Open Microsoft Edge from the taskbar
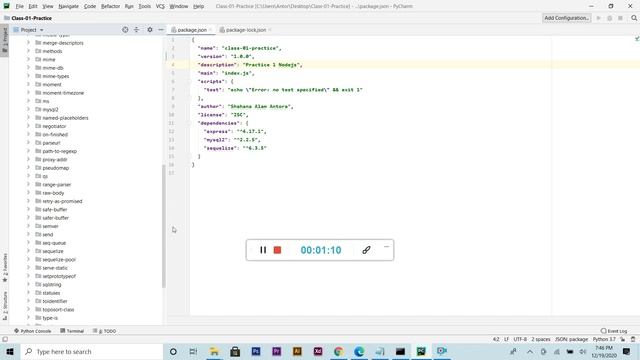Viewport: 640px width, 360px height. click(359, 351)
